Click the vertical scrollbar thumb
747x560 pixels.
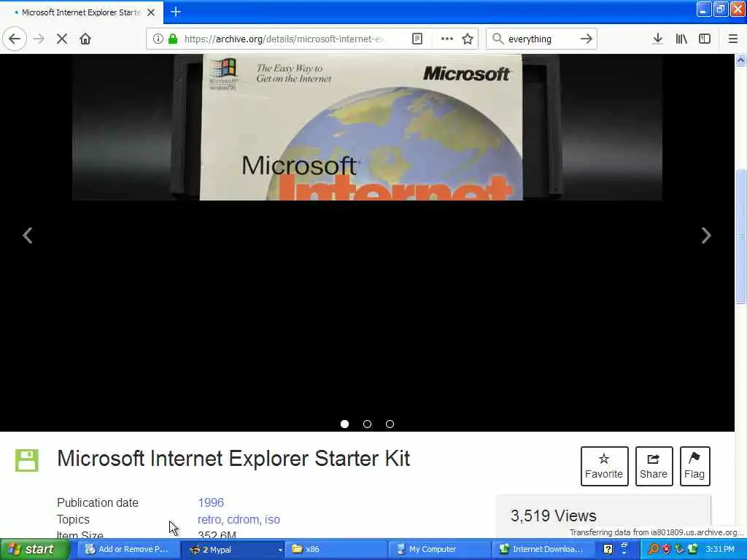pos(740,236)
